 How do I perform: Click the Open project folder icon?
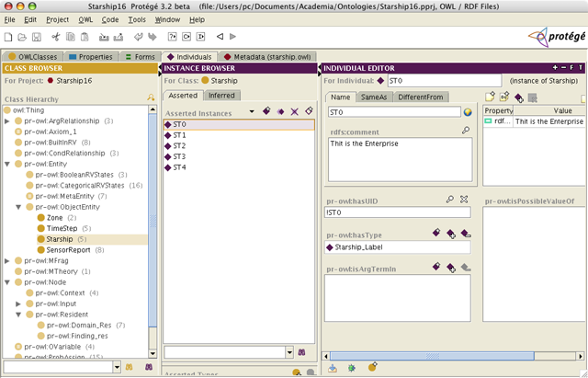point(23,37)
